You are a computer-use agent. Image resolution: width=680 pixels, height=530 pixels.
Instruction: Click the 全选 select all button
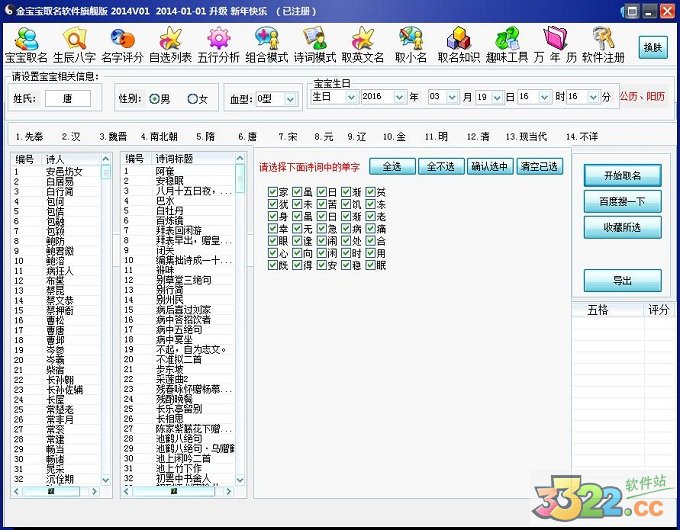(392, 167)
